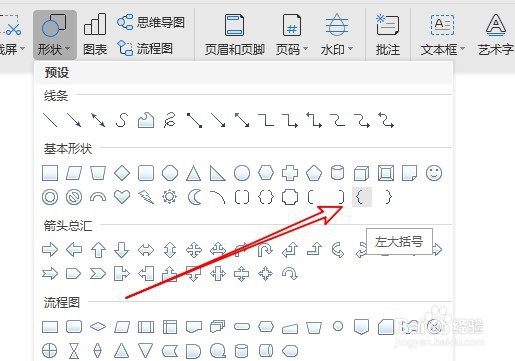Select the double brace shape
The image size is (515, 361).
[266, 197]
